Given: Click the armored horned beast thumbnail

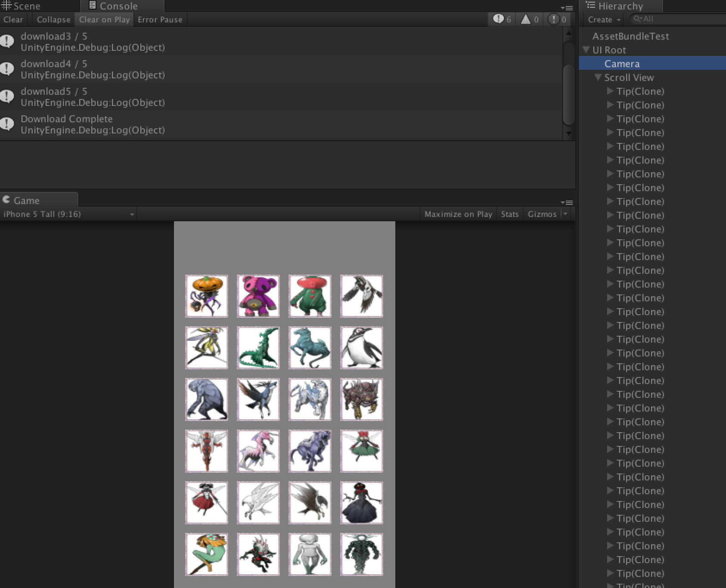Looking at the screenshot, I should [362, 399].
